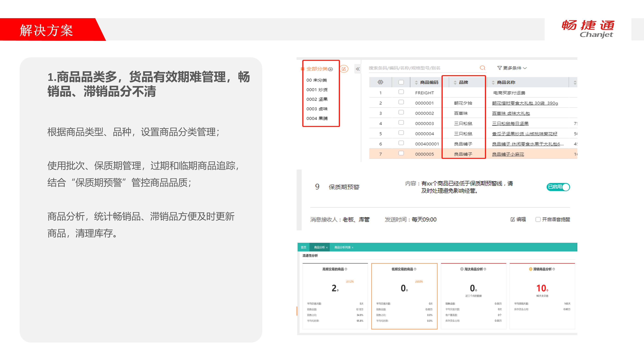Viewport: 644px width, 362px height.
Task: Click the 编辑 pencil icon in alert settings
Action: coord(512,219)
